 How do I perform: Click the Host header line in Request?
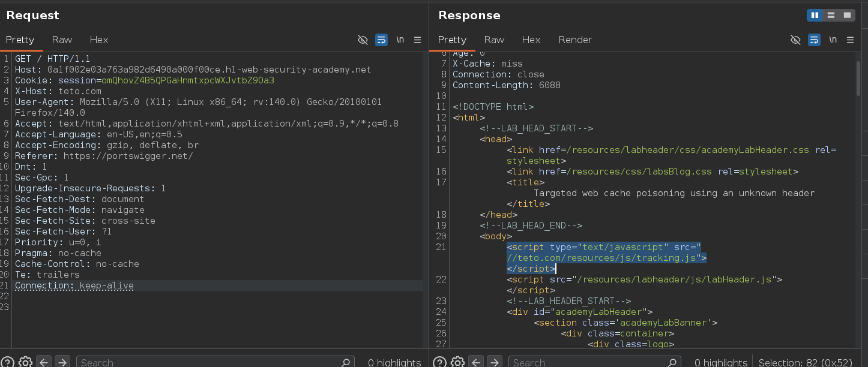(193, 70)
